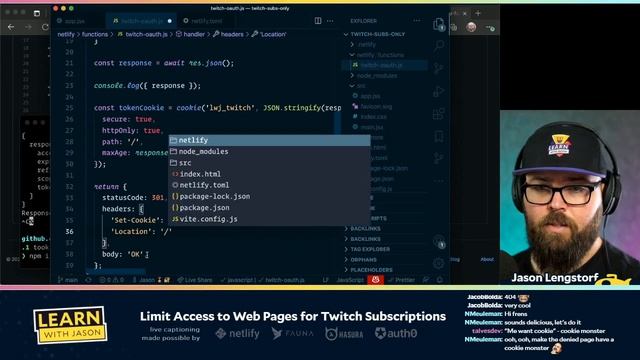Open Manage settings gear in the activity bar

click(x=439, y=263)
